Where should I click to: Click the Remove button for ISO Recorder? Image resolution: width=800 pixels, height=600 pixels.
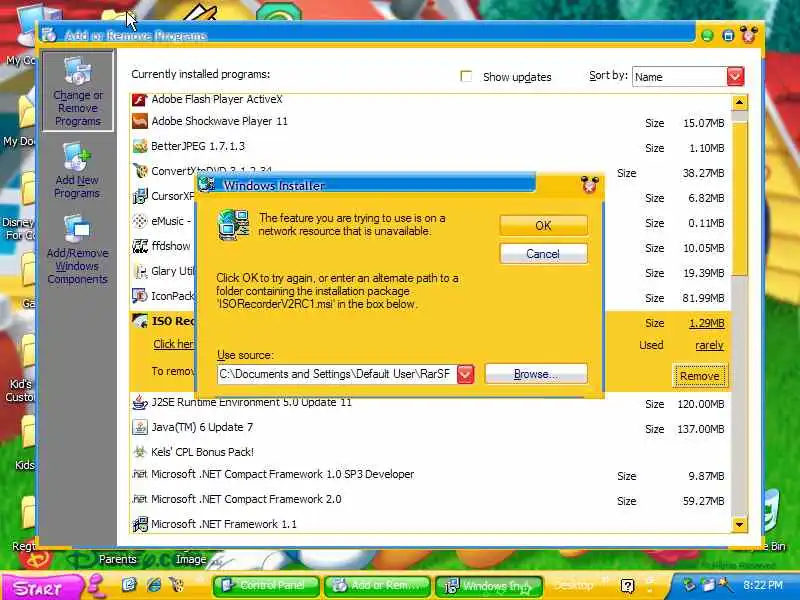pos(699,376)
